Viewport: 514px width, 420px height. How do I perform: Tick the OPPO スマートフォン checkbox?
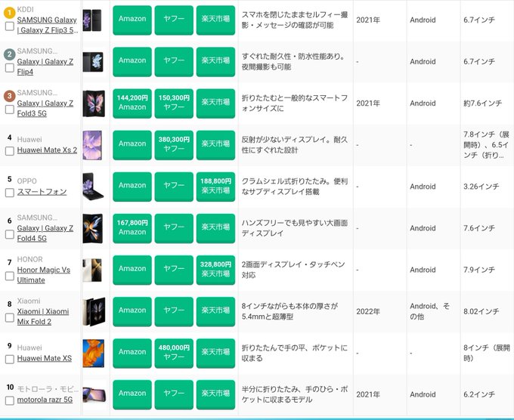(10, 193)
